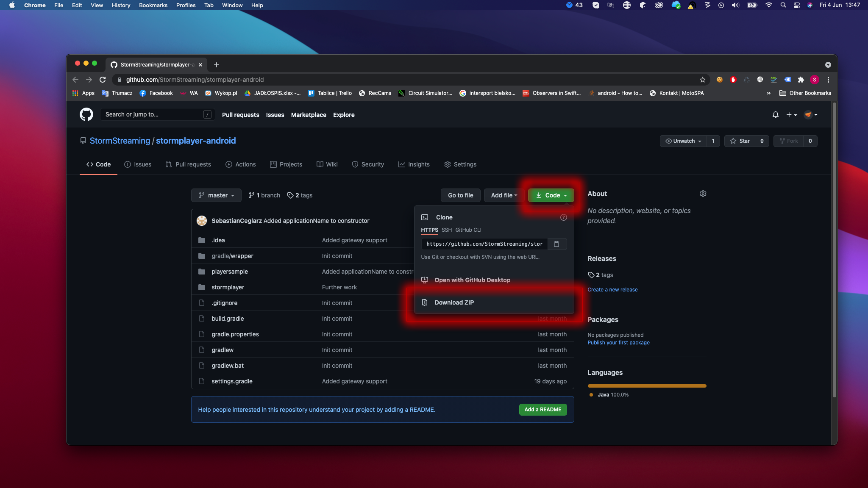Viewport: 868px width, 488px height.
Task: Switch clone method to SSH
Action: pos(447,230)
